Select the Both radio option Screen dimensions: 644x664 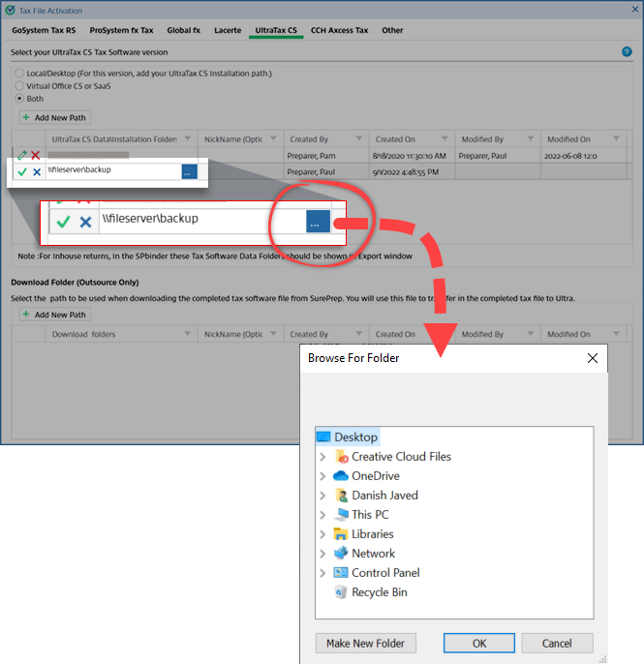19,99
